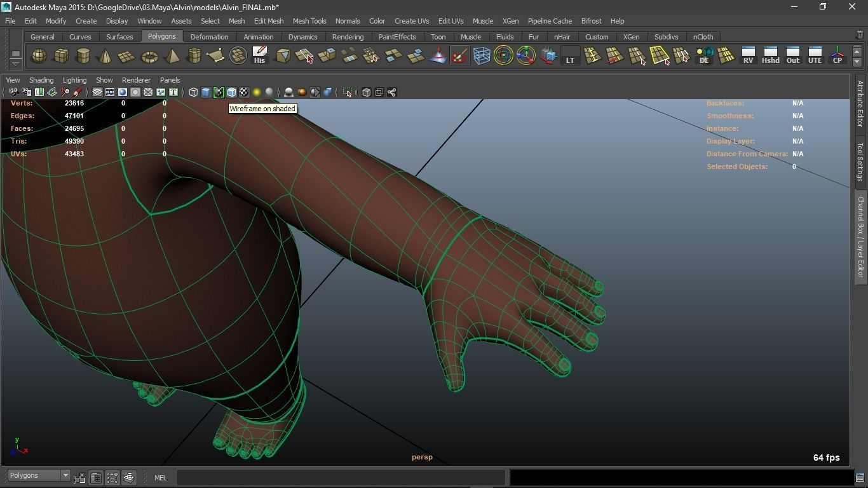The height and width of the screenshot is (488, 868).
Task: Create a polygon cone from the shelf
Action: [x=105, y=57]
